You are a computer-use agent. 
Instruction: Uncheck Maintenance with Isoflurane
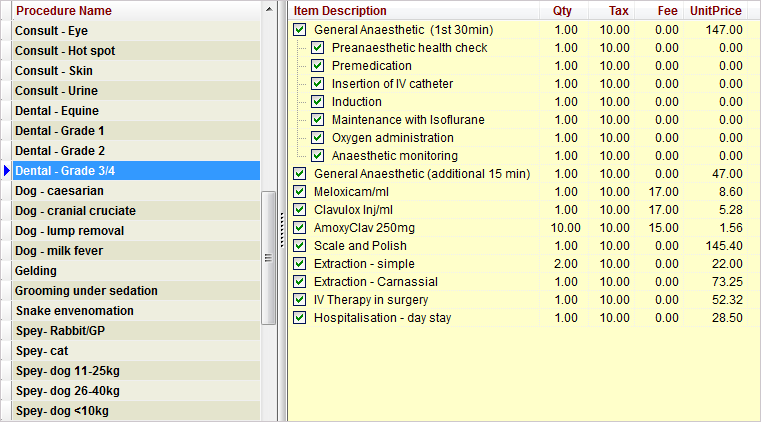point(318,120)
